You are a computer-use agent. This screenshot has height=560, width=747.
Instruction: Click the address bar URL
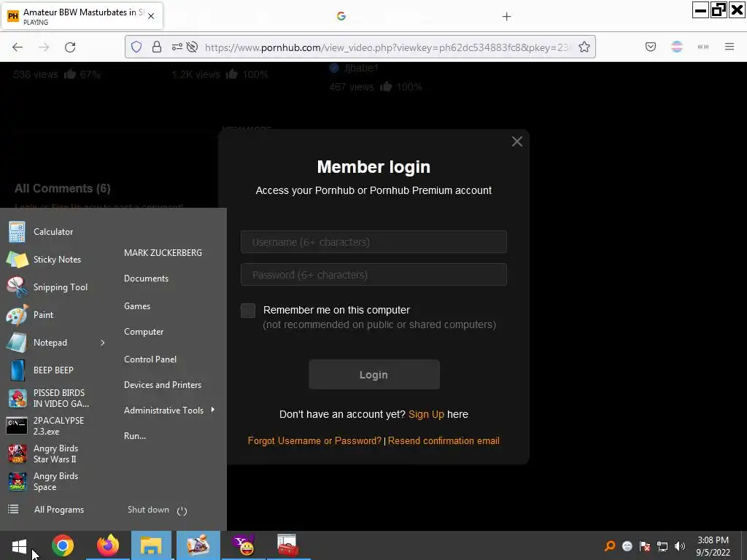(x=387, y=47)
